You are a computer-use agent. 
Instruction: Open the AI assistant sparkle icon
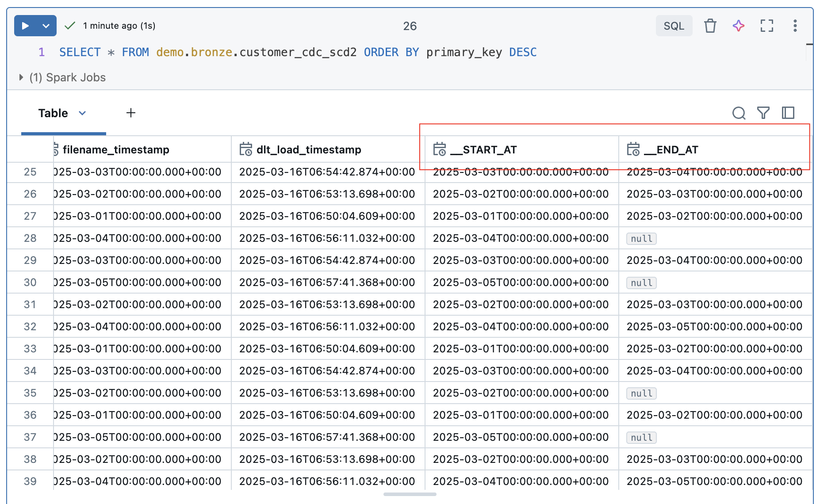[738, 26]
